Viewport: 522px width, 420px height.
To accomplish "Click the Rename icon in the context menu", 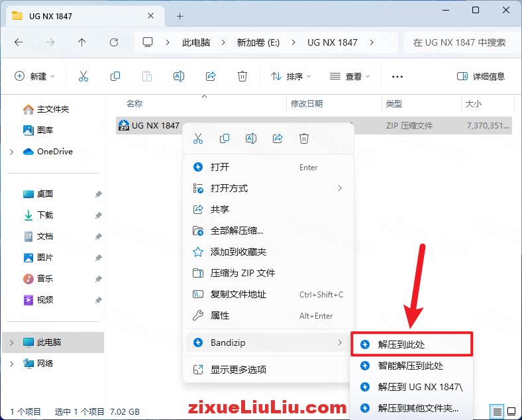I will point(250,138).
